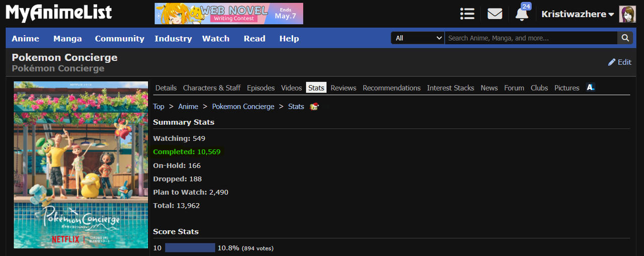This screenshot has height=256, width=644.
Task: Switch to the Recommendations tab
Action: [x=391, y=88]
